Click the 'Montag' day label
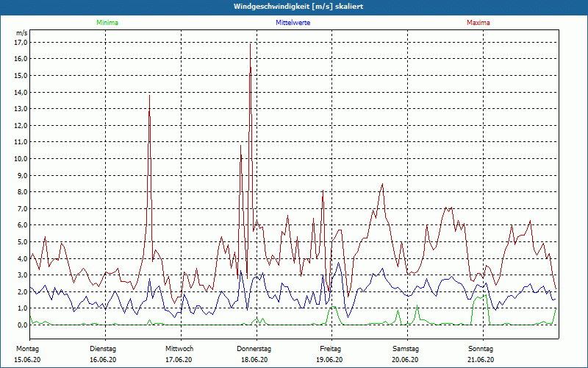 click(x=27, y=349)
